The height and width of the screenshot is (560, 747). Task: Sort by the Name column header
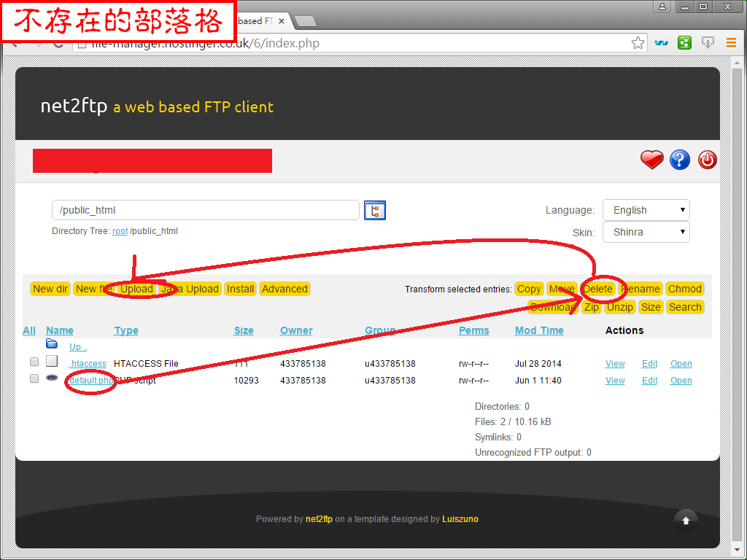(60, 330)
